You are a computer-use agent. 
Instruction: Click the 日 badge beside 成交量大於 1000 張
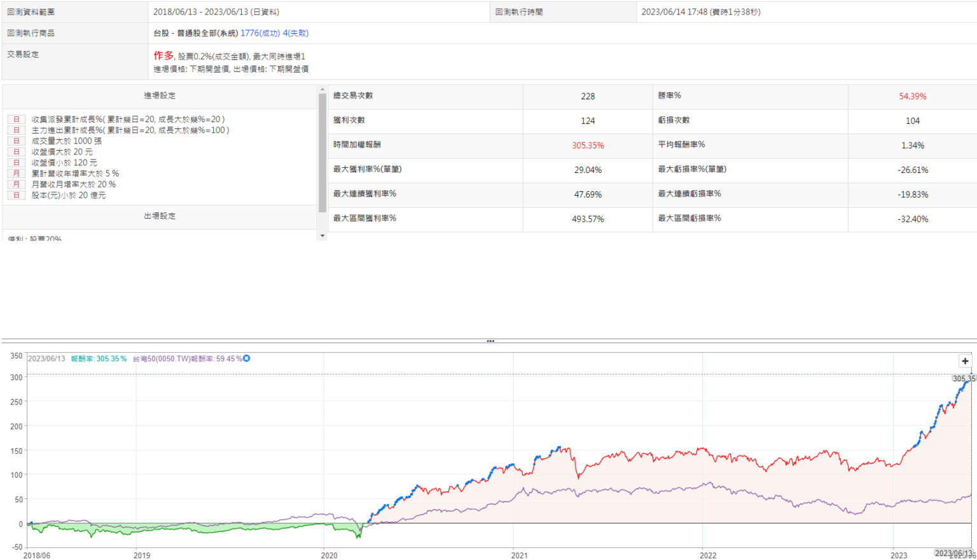tap(17, 141)
